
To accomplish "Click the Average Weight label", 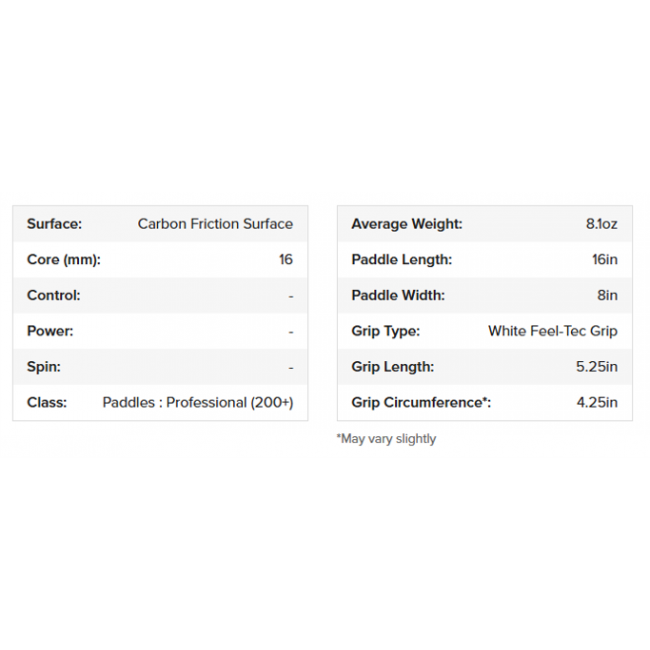I will point(407,224).
